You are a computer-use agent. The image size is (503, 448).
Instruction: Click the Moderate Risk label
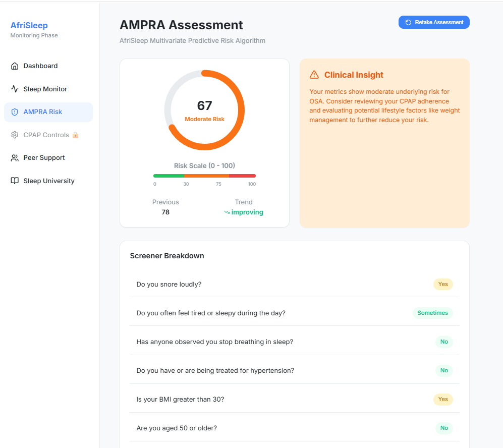[205, 119]
